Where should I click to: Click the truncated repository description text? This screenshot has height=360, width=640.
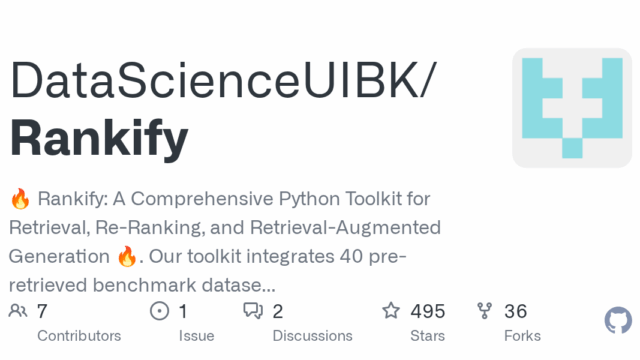pos(224,242)
